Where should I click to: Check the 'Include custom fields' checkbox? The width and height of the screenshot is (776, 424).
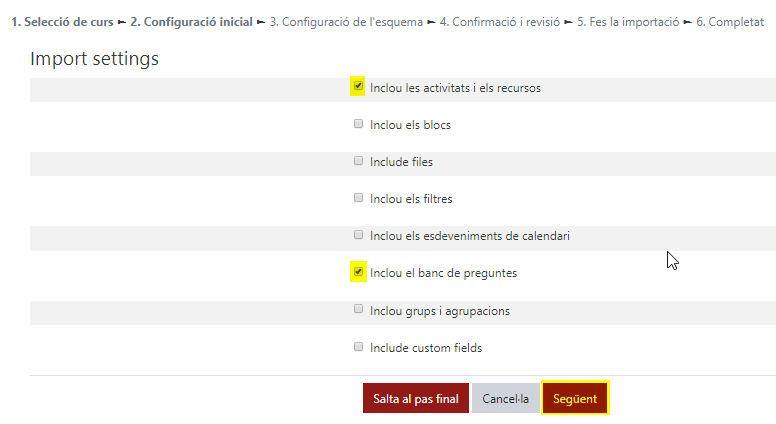point(358,347)
